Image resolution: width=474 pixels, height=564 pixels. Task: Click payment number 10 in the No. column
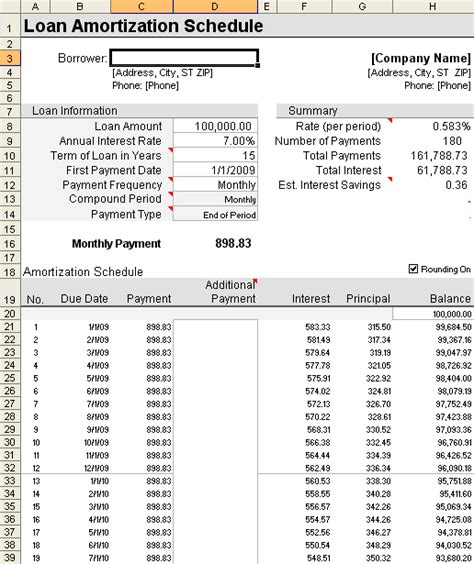36,442
